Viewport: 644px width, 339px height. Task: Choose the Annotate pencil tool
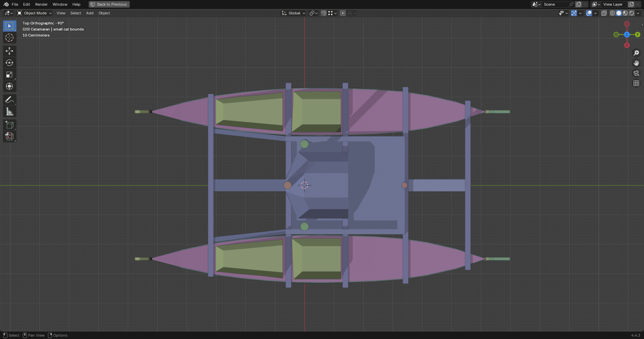(9, 100)
